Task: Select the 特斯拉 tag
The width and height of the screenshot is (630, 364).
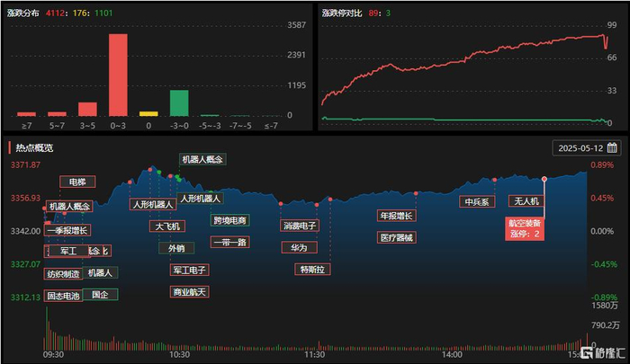Action: tap(312, 270)
